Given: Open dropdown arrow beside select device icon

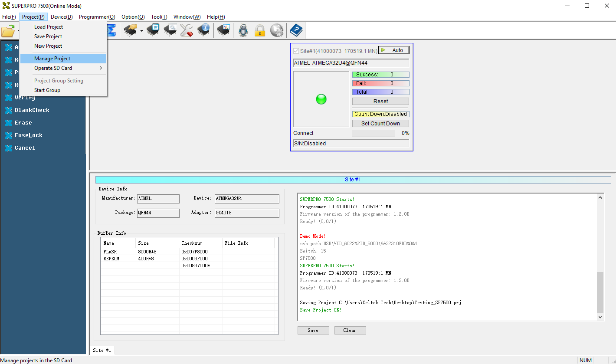Looking at the screenshot, I should click(x=141, y=31).
